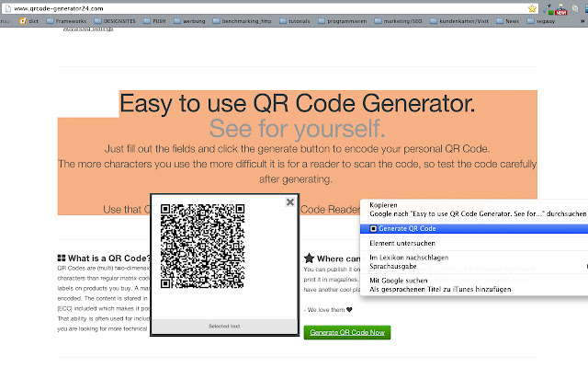Open the News bookmarks folder
Viewport: 588px width, 368px height.
point(508,21)
